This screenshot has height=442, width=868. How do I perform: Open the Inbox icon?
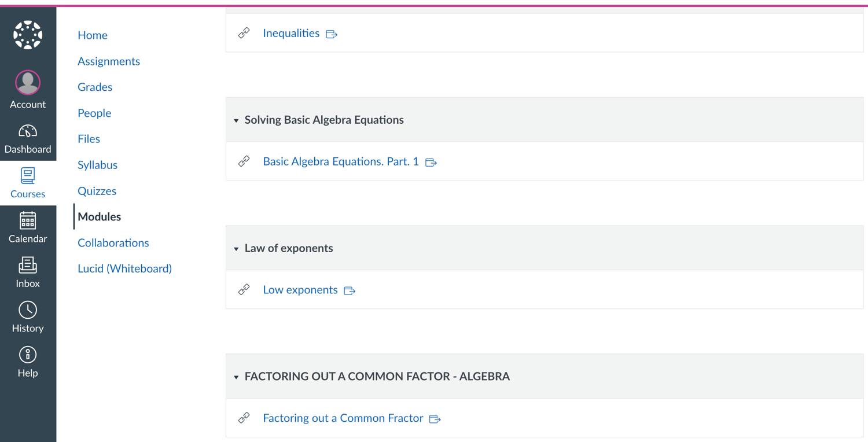pos(28,265)
